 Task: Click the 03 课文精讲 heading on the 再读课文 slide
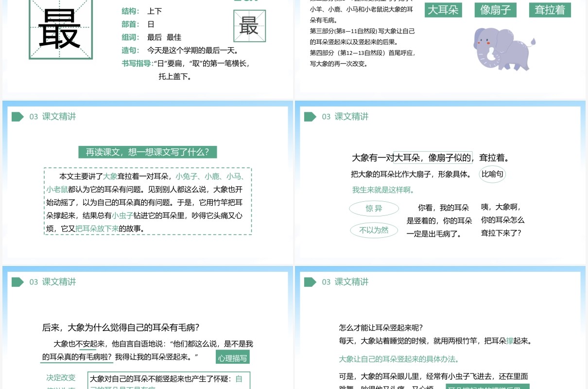tap(52, 117)
